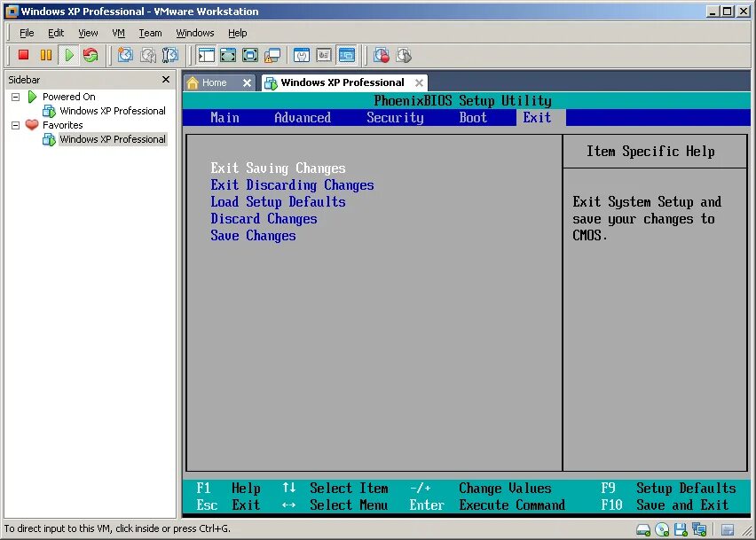Screen dimensions: 756x540
Task: Select Windows XP Professional under Powered On
Action: 113,111
